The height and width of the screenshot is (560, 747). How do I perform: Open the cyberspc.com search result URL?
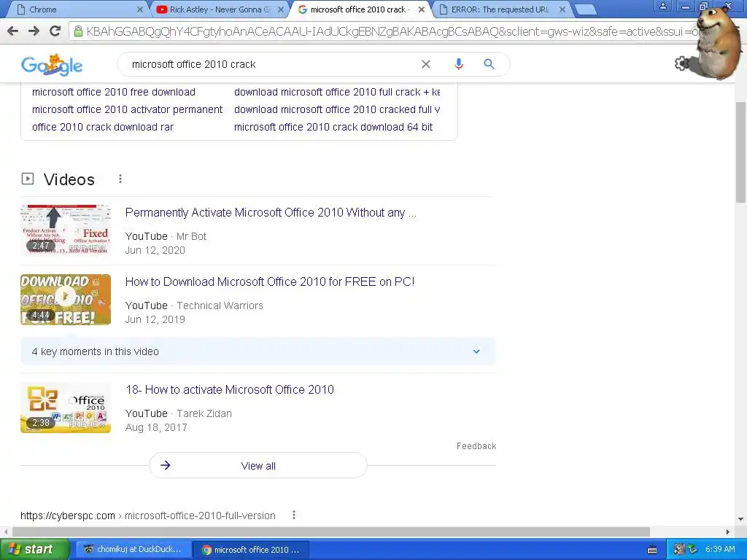(147, 516)
